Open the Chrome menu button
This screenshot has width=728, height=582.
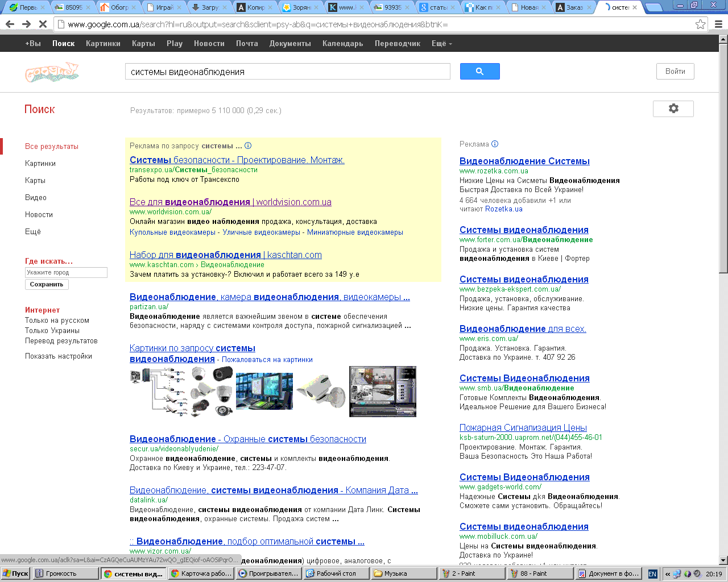719,24
